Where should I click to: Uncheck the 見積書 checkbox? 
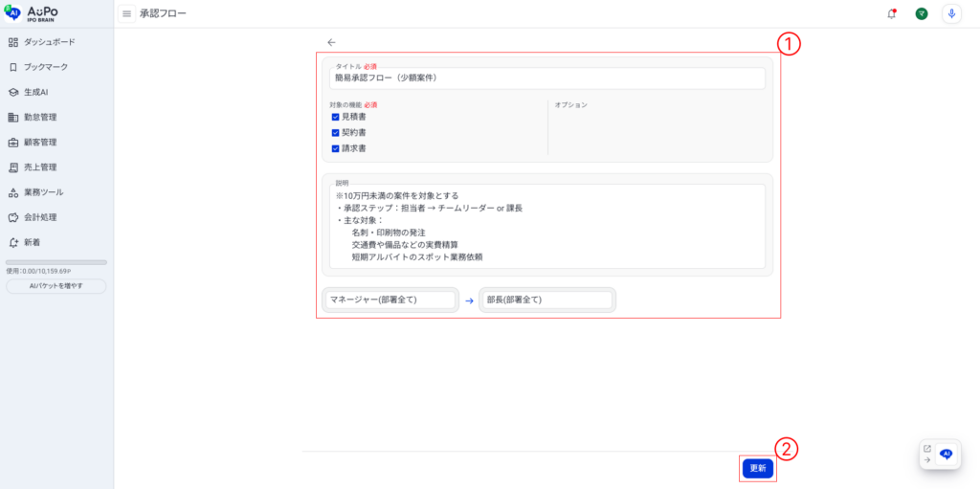(336, 117)
